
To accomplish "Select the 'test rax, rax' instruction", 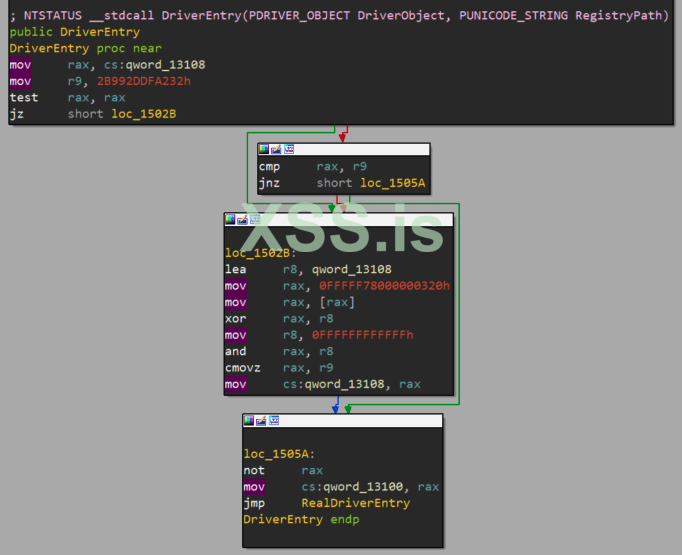I will point(67,97).
